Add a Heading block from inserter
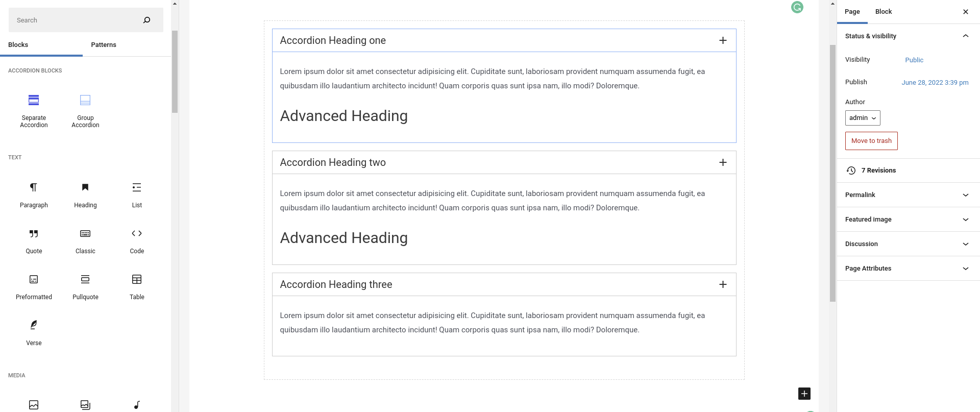Screen dimensions: 980x412 tap(85, 195)
